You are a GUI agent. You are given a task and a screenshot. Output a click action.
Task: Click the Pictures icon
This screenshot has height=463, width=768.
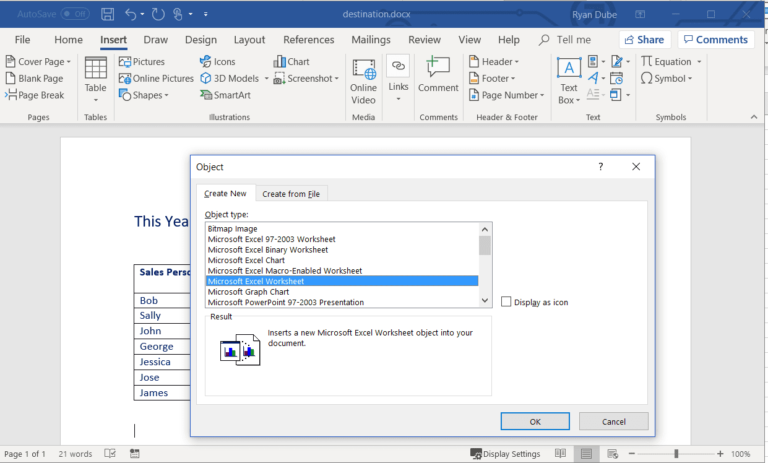(127, 62)
